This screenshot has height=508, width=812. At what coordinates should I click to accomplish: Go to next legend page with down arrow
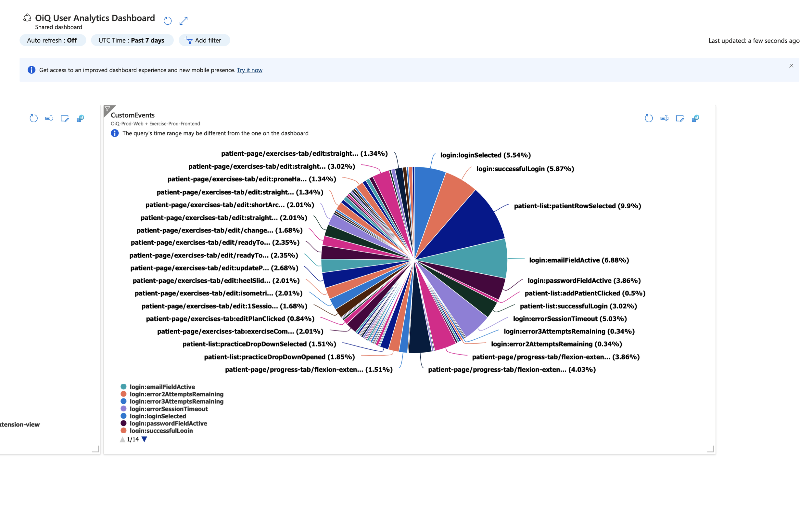coord(144,439)
